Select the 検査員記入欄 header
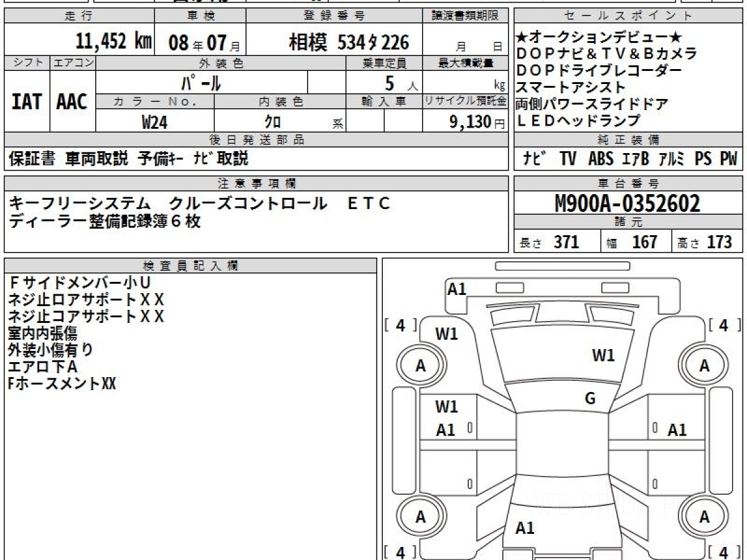The height and width of the screenshot is (560, 747). (x=190, y=266)
